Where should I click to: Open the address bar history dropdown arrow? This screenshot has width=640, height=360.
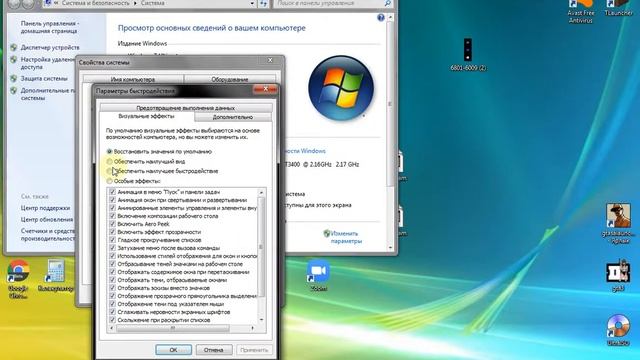pyautogui.click(x=253, y=3)
